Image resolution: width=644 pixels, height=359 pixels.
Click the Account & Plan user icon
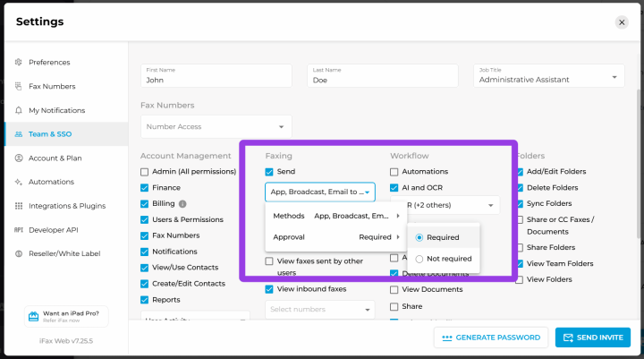(19, 158)
